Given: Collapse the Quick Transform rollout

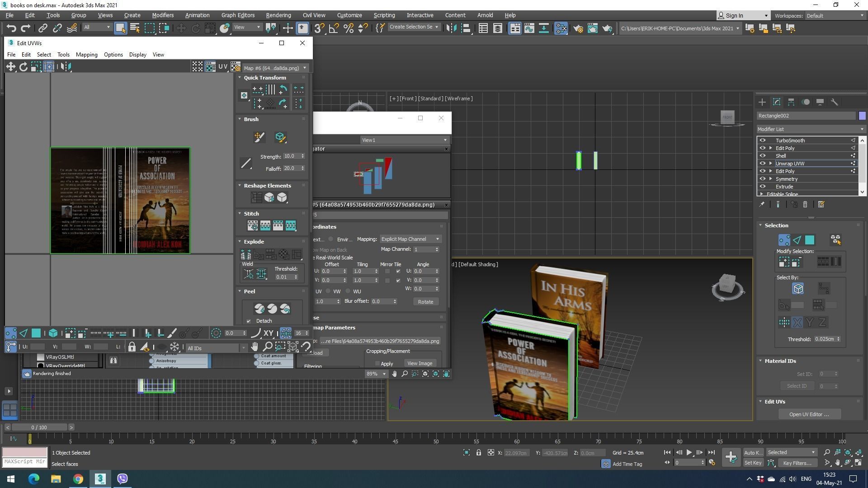Looking at the screenshot, I should click(x=264, y=78).
